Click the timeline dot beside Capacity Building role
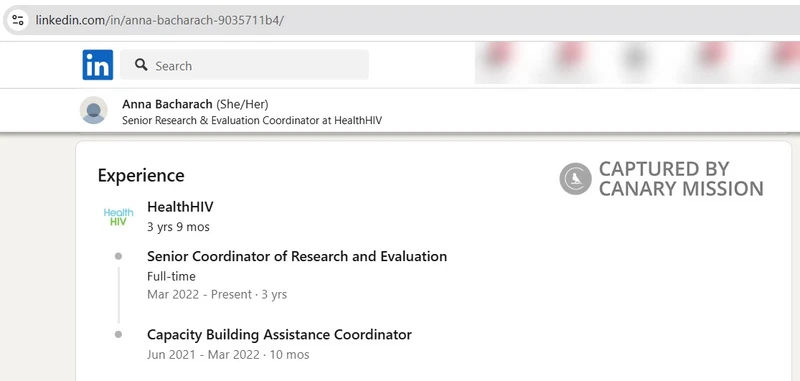800x381 pixels. (118, 335)
